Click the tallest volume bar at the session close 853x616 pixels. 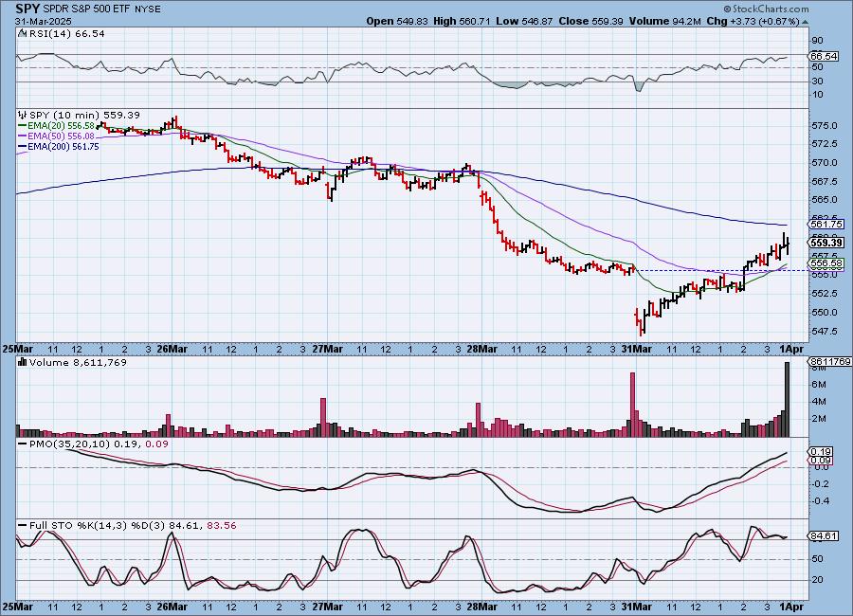(787, 399)
